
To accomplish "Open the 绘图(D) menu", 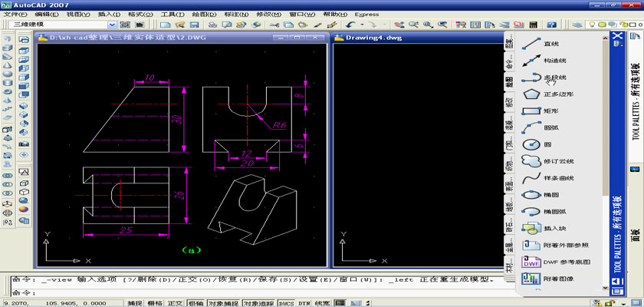I will pos(204,15).
